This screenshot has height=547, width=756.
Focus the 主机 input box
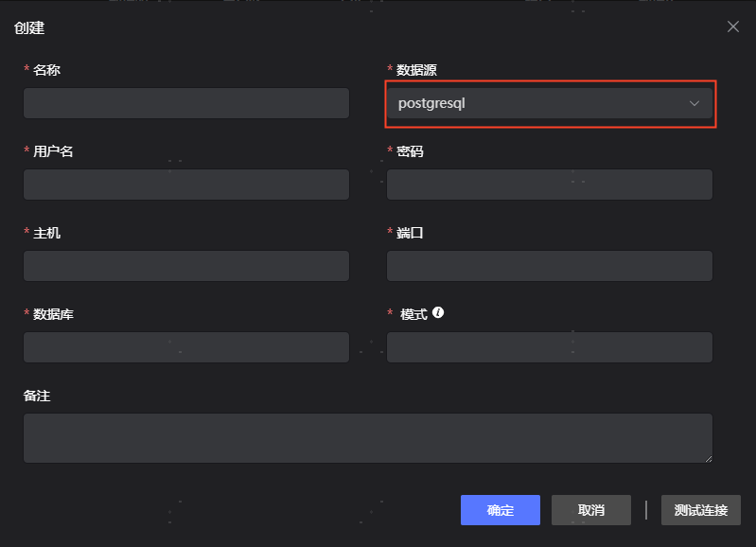pyautogui.click(x=186, y=266)
